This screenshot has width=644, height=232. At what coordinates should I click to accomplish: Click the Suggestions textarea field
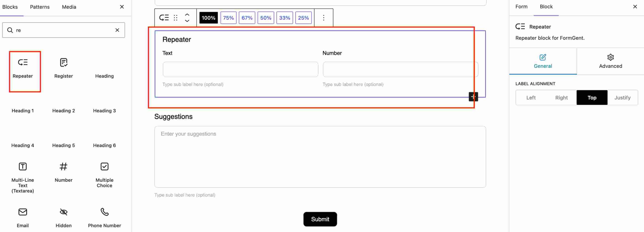(320, 157)
